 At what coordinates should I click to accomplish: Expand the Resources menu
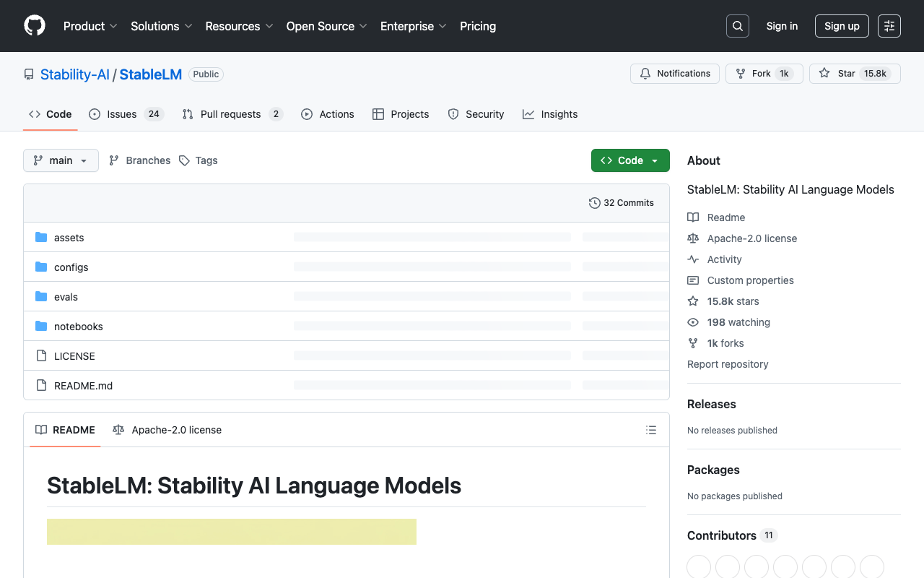point(239,26)
